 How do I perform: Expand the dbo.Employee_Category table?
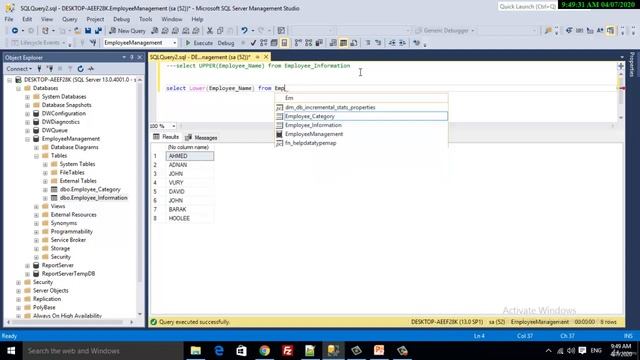[45, 190]
